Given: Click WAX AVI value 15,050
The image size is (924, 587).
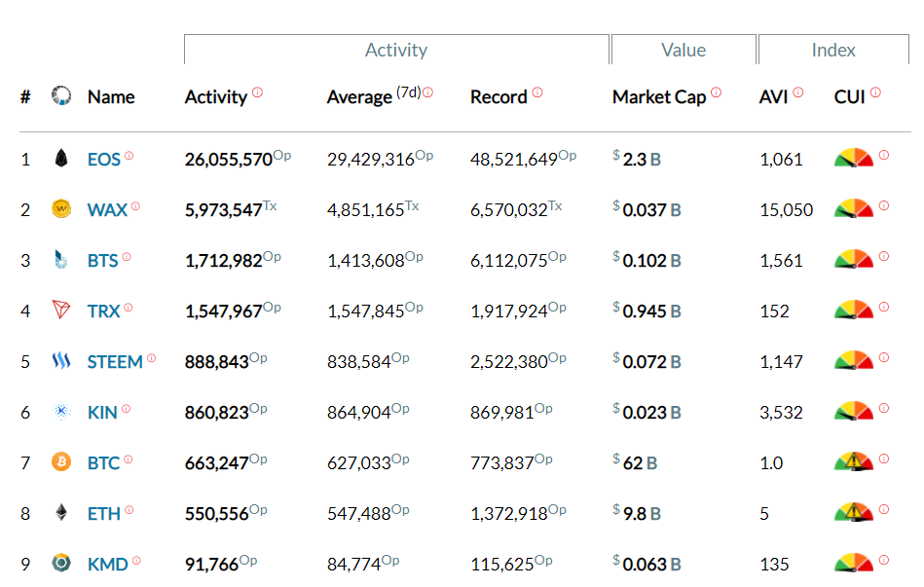Looking at the screenshot, I should click(x=786, y=210).
